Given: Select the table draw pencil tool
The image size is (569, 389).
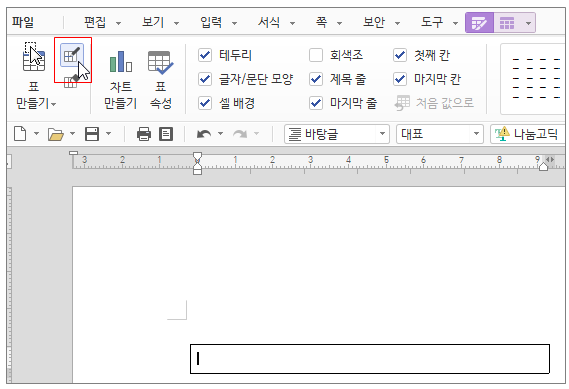Looking at the screenshot, I should (x=72, y=56).
